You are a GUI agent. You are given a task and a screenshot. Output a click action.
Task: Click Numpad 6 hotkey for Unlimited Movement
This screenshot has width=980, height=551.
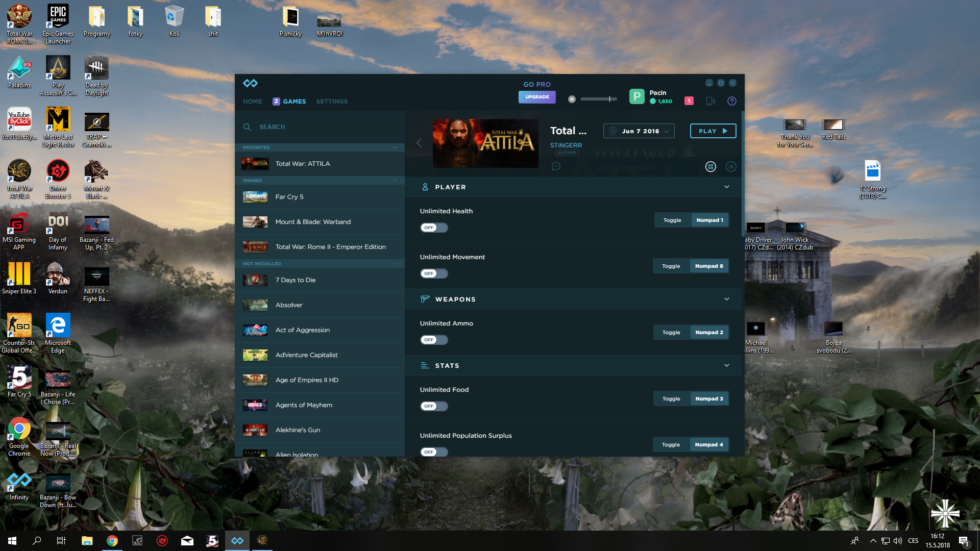click(x=709, y=266)
